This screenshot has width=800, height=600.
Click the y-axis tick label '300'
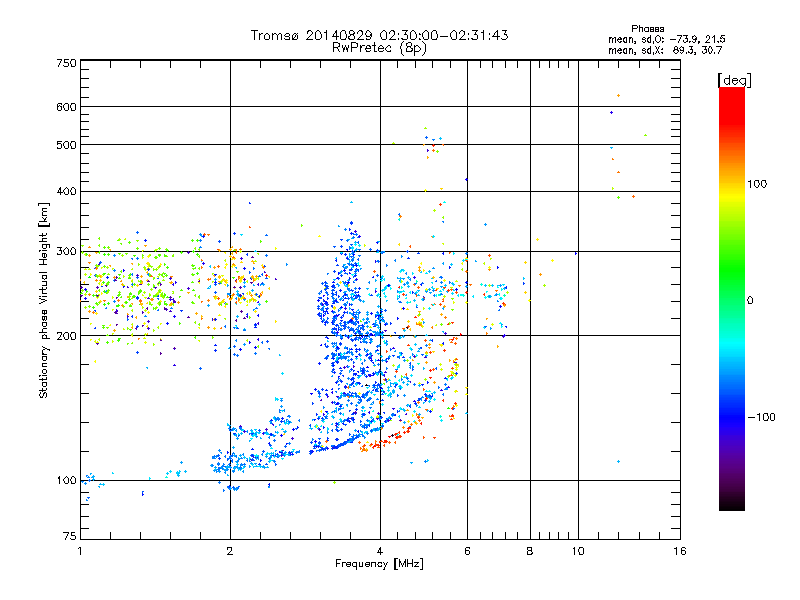click(x=66, y=251)
